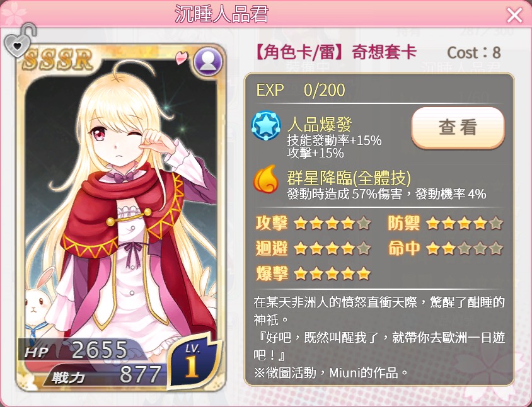The image size is (532, 407).
Task: Toggle the heart padlock favorite lock
Action: click(20, 42)
